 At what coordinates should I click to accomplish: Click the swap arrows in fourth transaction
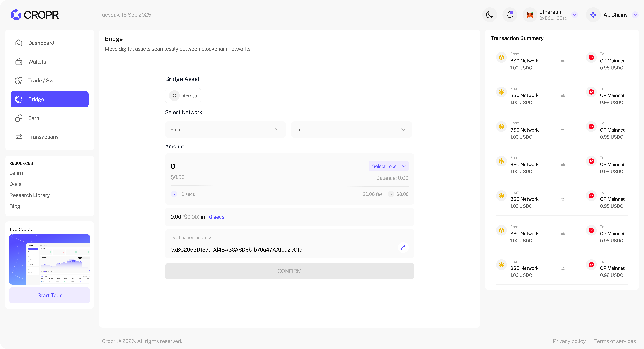(x=563, y=165)
